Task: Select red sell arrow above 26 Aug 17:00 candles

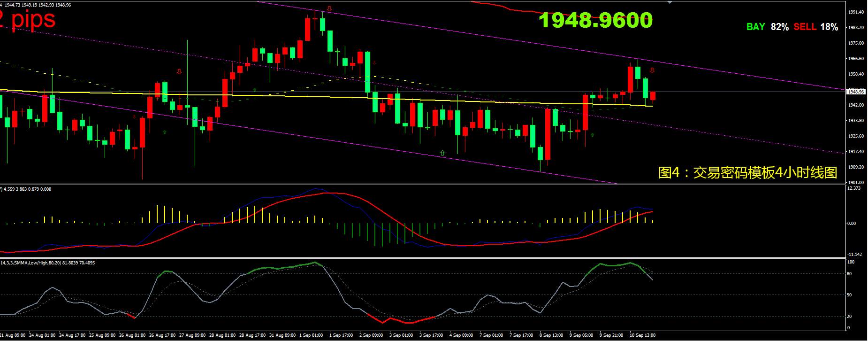Action: (x=179, y=71)
